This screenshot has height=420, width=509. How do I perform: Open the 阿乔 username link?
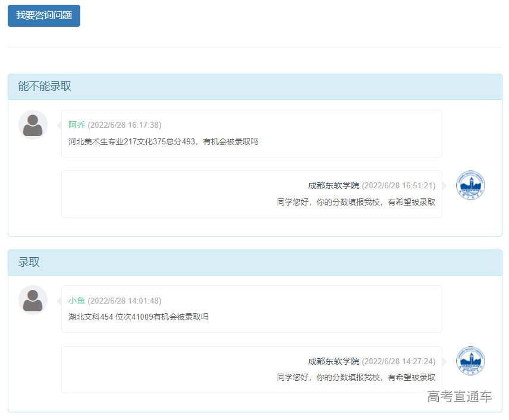pos(77,125)
